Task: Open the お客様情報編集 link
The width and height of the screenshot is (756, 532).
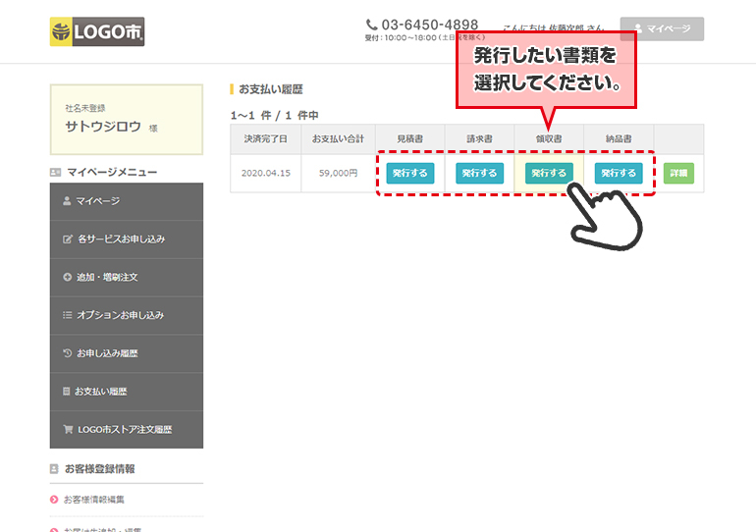Action: (x=94, y=500)
